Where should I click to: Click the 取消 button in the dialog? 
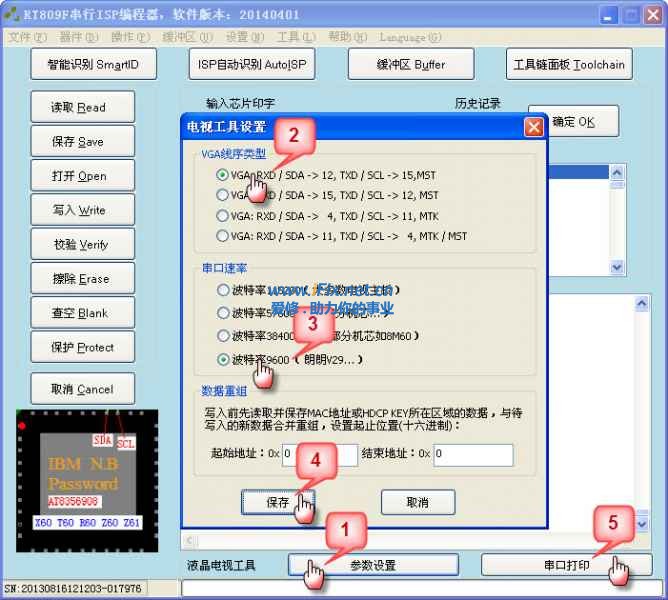(417, 502)
